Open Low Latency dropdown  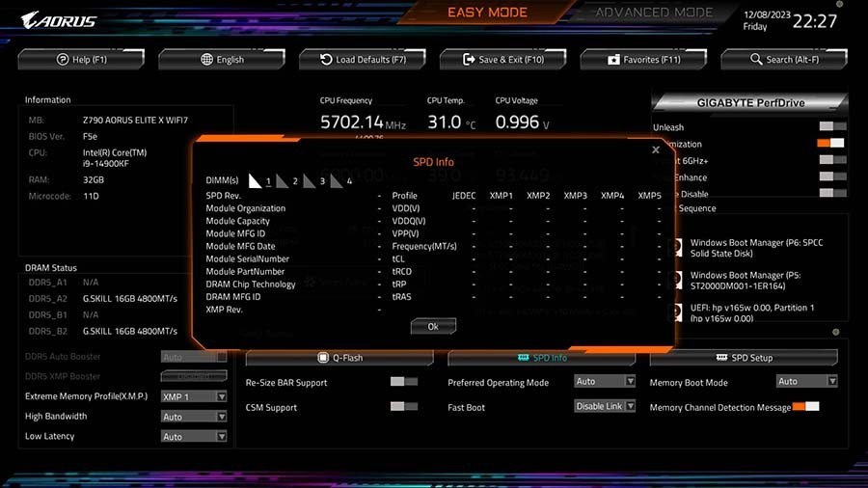pos(194,437)
